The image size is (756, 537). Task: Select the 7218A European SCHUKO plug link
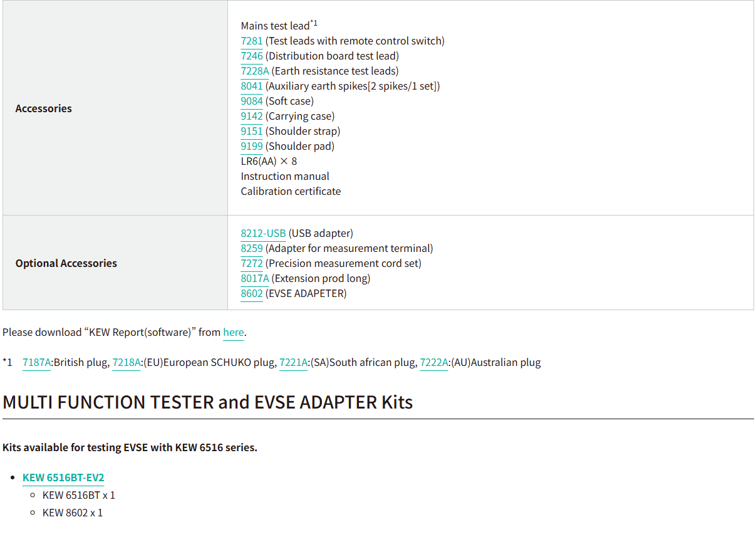(x=127, y=363)
